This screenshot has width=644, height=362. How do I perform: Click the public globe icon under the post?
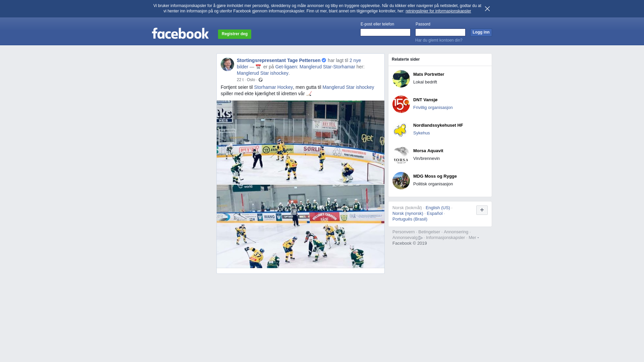click(261, 80)
